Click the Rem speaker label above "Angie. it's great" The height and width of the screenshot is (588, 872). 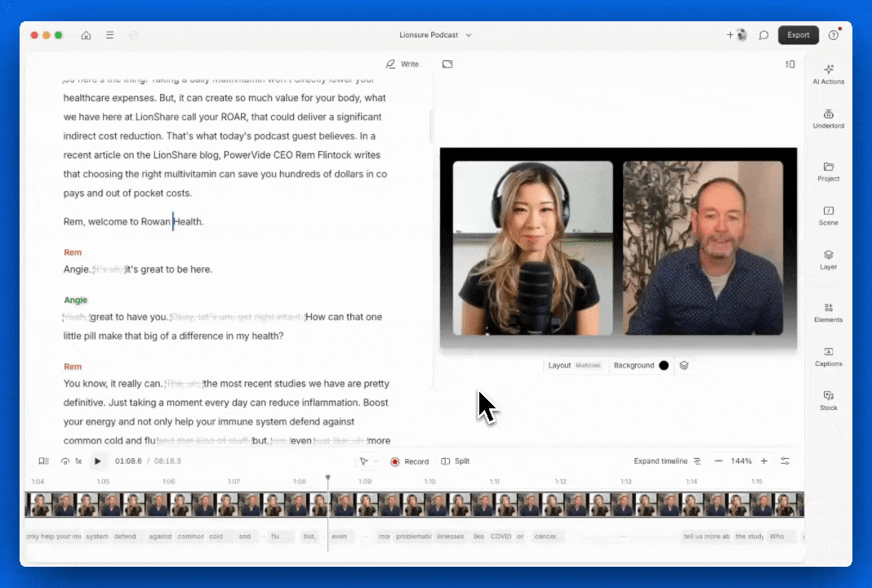[x=73, y=252]
